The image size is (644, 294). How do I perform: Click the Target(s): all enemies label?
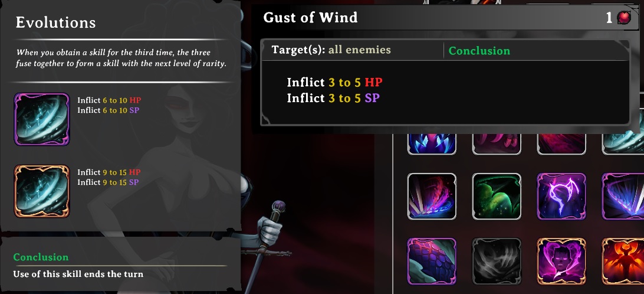pos(331,50)
